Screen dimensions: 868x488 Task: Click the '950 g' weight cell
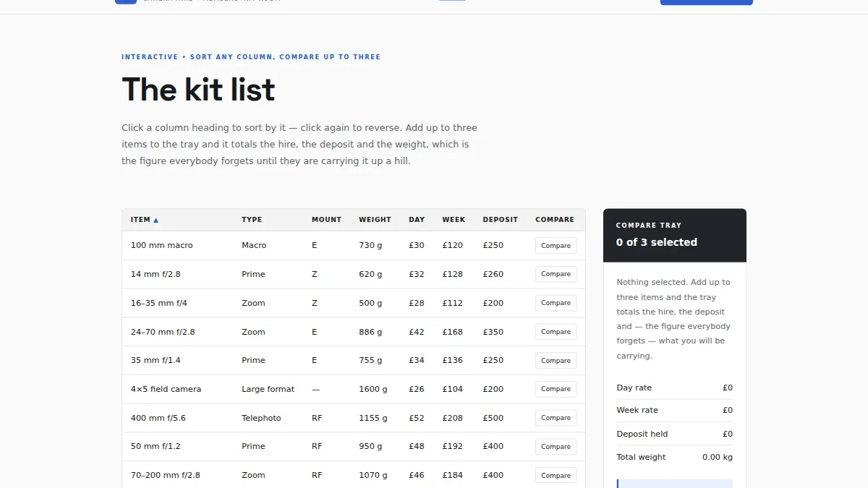click(370, 447)
